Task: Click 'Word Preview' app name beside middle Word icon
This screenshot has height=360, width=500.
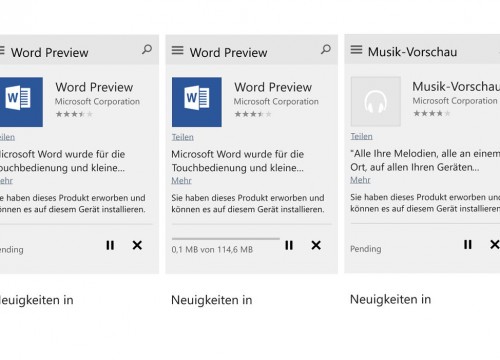Action: [x=273, y=87]
